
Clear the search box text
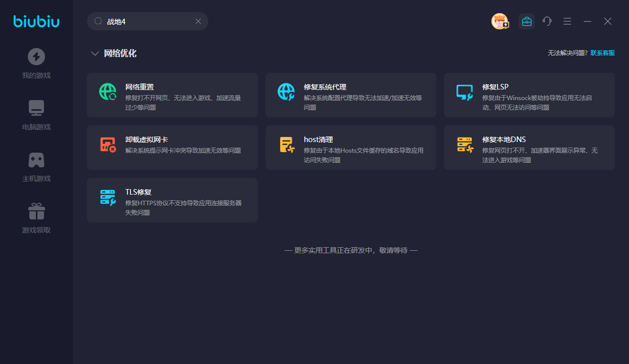pyautogui.click(x=198, y=21)
